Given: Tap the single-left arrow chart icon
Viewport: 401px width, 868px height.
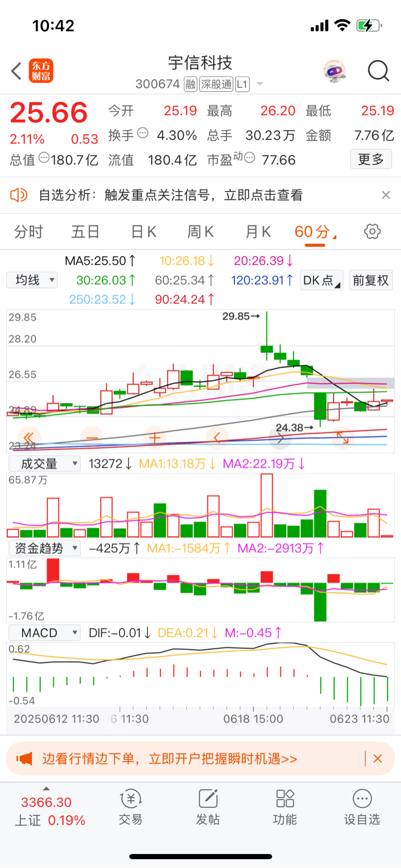Looking at the screenshot, I should (217, 437).
